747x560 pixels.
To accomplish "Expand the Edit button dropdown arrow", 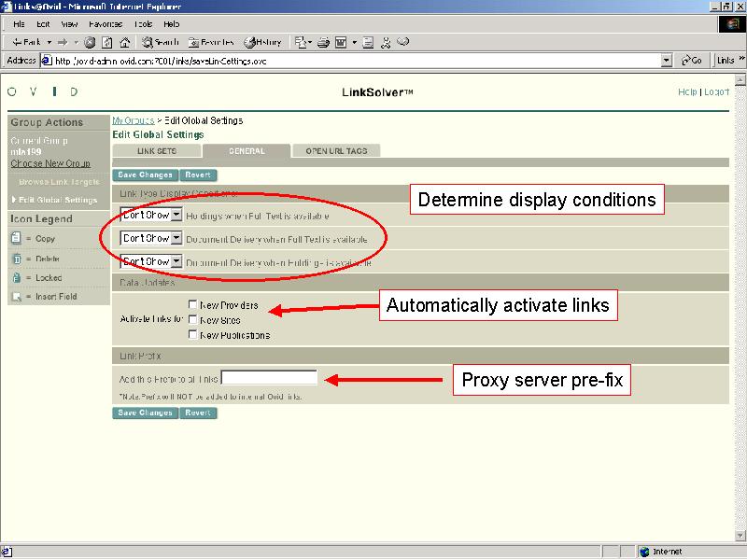I will (x=355, y=42).
